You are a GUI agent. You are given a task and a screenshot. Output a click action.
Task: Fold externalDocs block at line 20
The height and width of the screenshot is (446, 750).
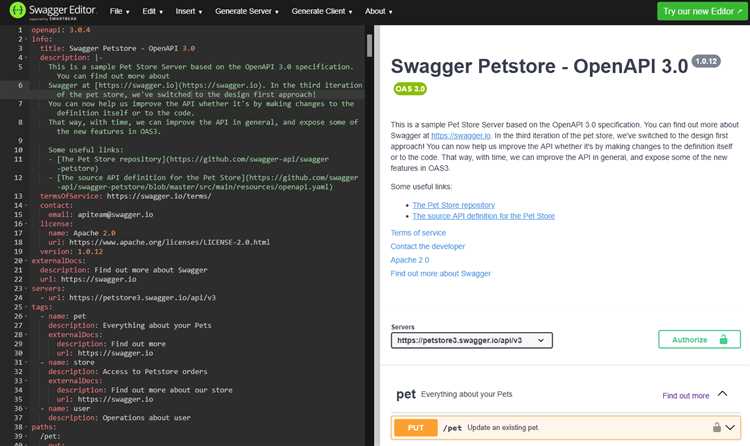pyautogui.click(x=26, y=261)
